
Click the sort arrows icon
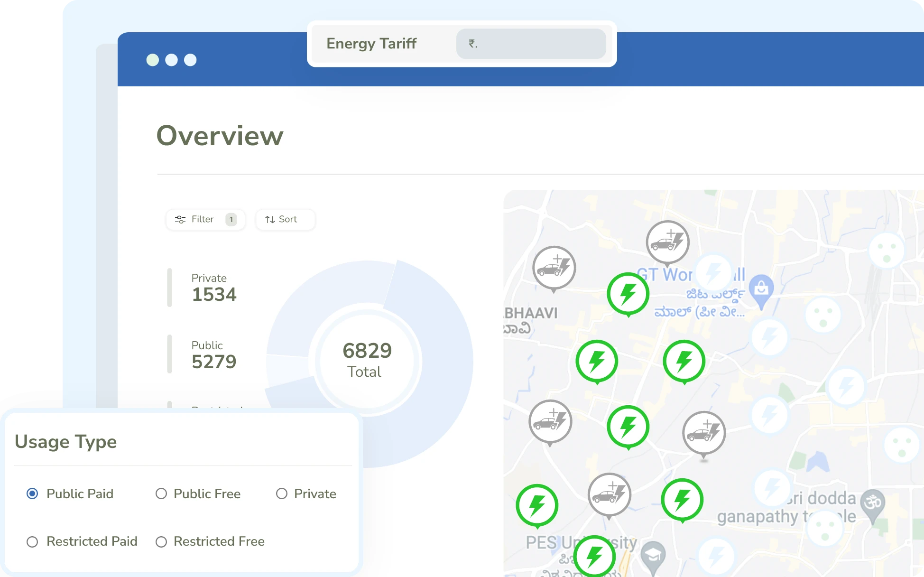[x=270, y=219]
